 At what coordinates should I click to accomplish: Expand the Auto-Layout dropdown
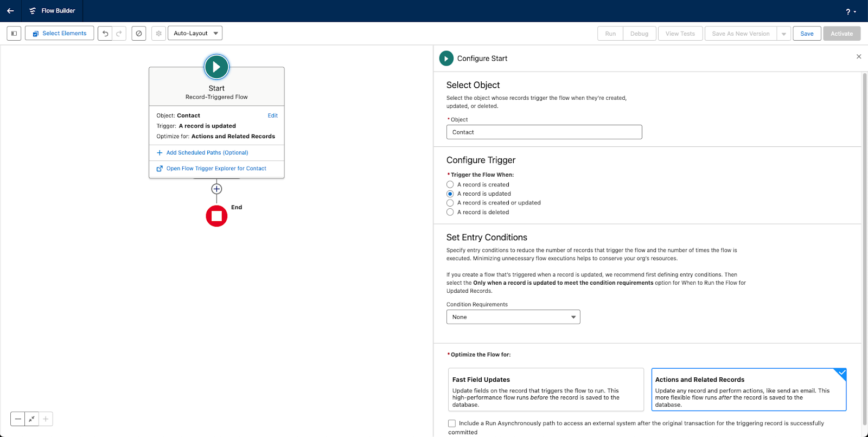[x=195, y=33]
